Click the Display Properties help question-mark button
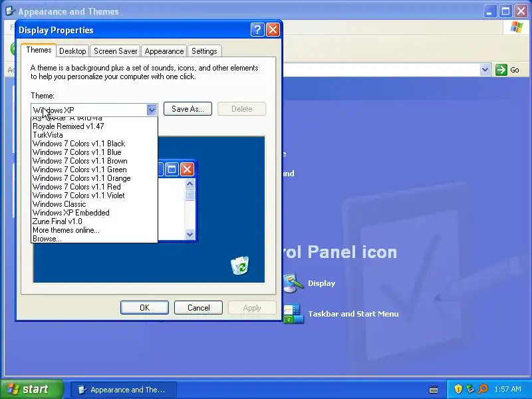 [x=257, y=30]
